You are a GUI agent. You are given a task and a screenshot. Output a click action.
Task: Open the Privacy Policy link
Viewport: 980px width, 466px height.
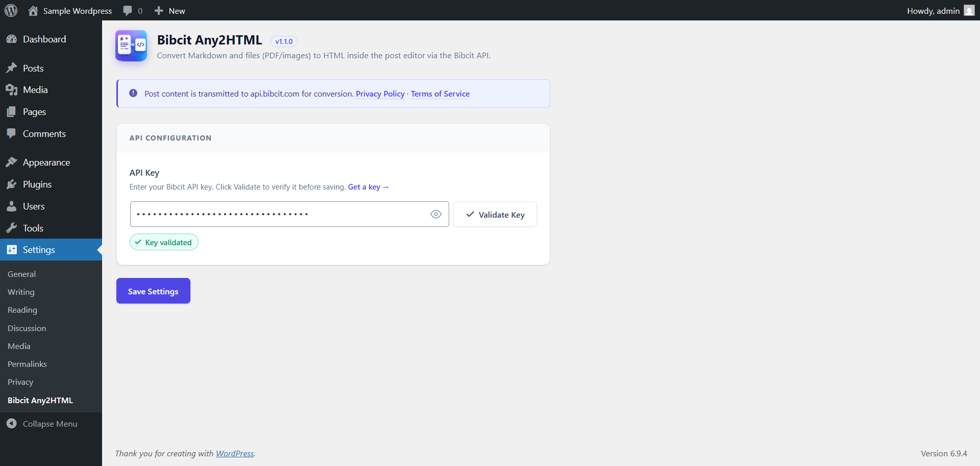tap(380, 94)
